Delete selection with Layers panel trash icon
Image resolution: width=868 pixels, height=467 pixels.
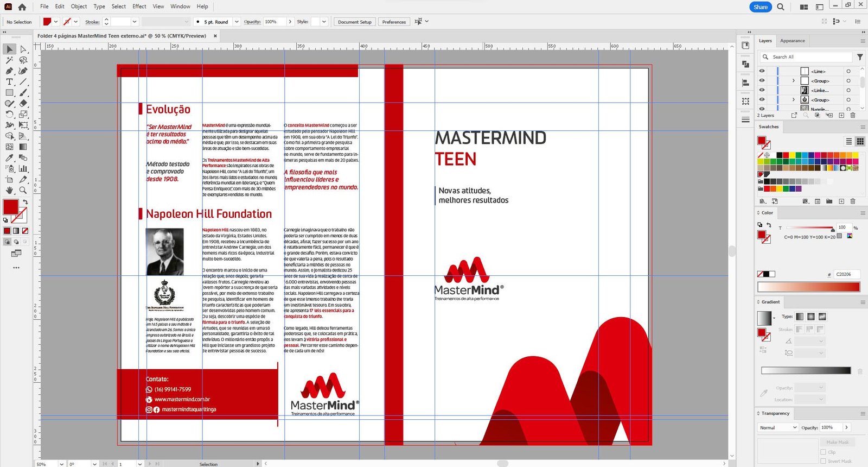tap(853, 115)
